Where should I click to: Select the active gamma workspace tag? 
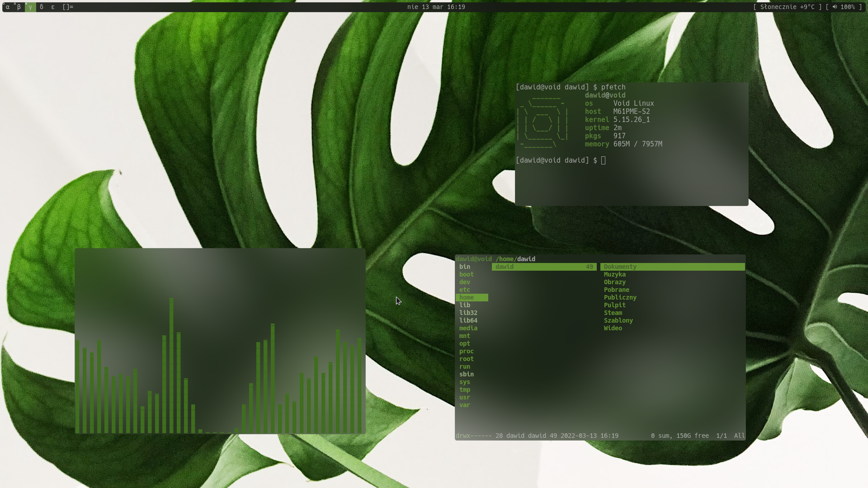tap(30, 7)
